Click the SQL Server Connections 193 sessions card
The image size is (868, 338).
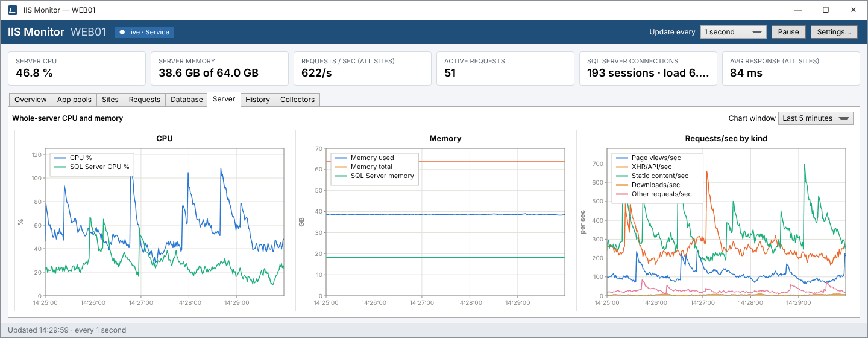[x=648, y=68]
